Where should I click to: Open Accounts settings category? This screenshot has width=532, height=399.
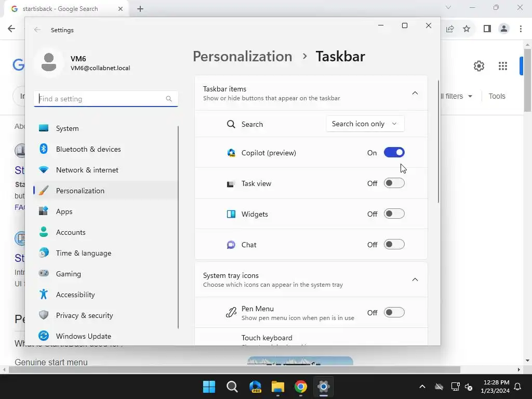tap(105, 232)
